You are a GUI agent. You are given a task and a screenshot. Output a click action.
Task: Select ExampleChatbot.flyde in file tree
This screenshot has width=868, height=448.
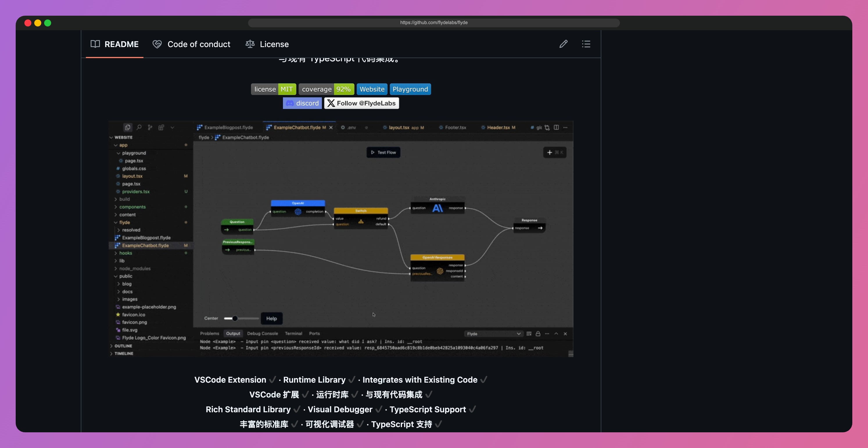pyautogui.click(x=151, y=245)
